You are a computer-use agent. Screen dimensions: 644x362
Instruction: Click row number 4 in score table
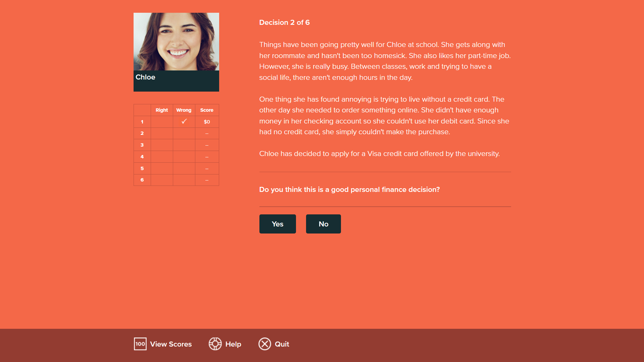pyautogui.click(x=142, y=157)
